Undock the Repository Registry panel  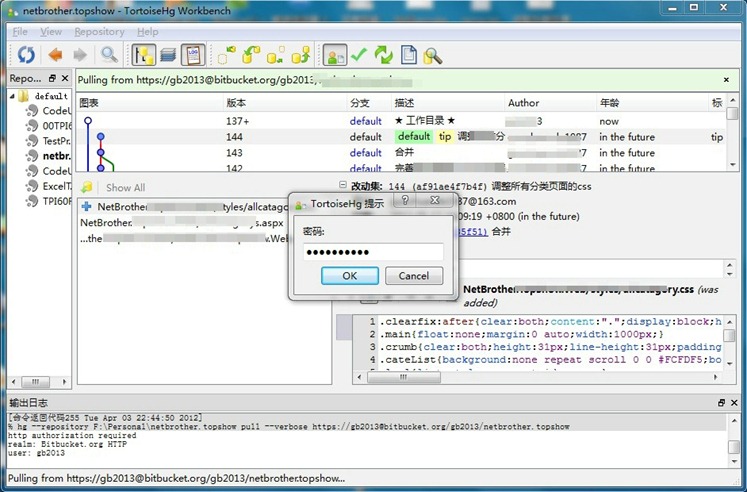point(52,78)
